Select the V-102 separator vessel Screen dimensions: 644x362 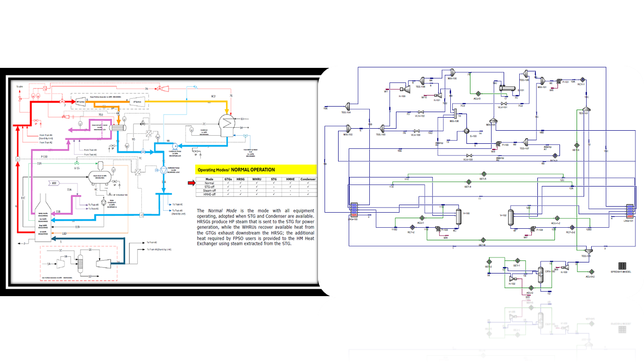tap(511, 217)
